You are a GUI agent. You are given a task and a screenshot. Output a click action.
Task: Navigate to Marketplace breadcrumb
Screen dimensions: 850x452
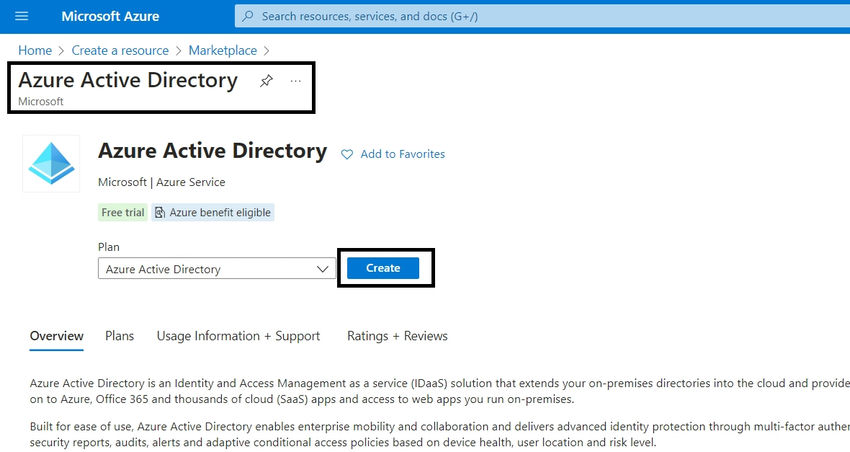tap(223, 50)
